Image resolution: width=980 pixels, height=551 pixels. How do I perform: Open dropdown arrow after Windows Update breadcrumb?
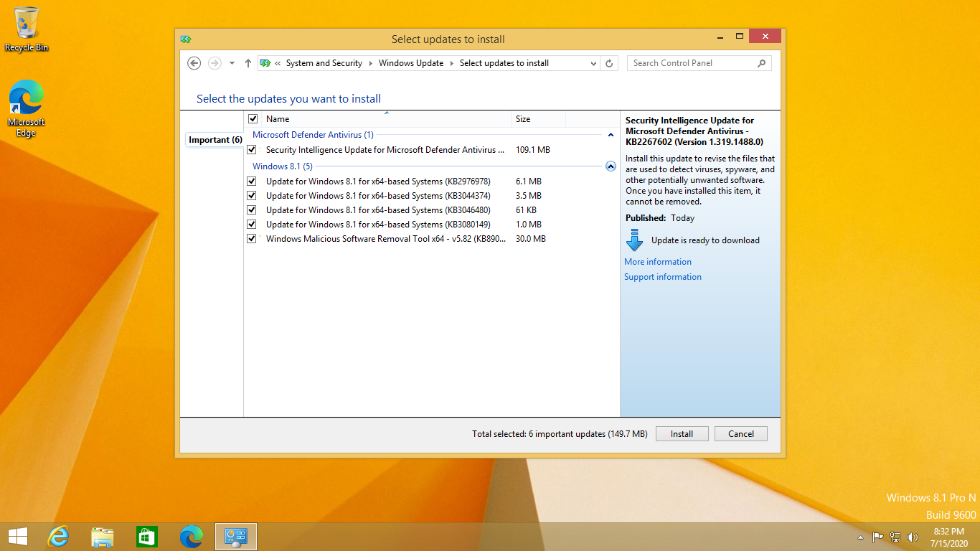click(x=452, y=63)
